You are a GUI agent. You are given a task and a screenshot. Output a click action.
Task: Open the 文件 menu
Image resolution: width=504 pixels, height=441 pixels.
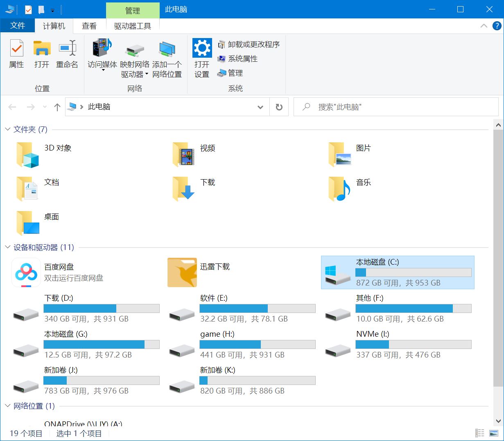18,25
